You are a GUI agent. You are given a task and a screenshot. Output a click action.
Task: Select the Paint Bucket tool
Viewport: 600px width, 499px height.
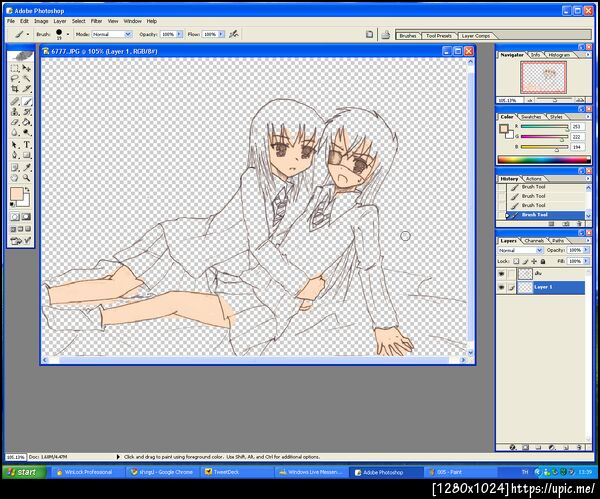(26, 122)
